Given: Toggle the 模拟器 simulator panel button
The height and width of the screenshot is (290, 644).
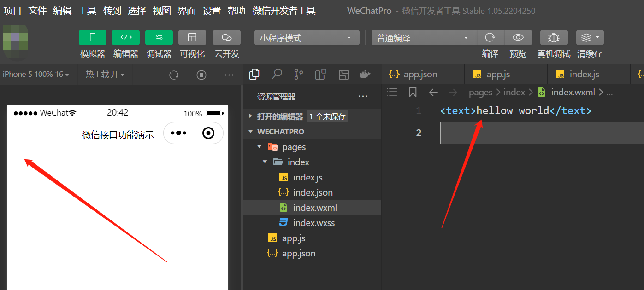Looking at the screenshot, I should click(93, 38).
